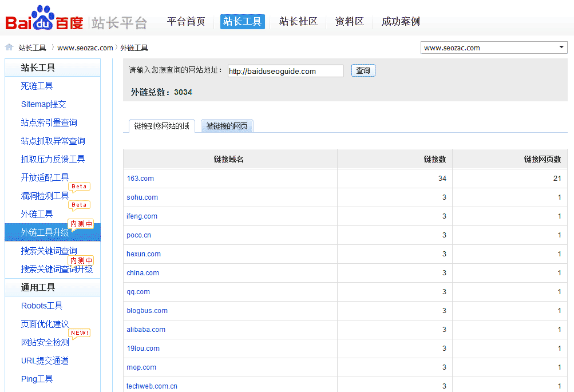Screen dimensions: 574x392
Task: Open 网站安全检测 in the sidebar
Action: 45,342
